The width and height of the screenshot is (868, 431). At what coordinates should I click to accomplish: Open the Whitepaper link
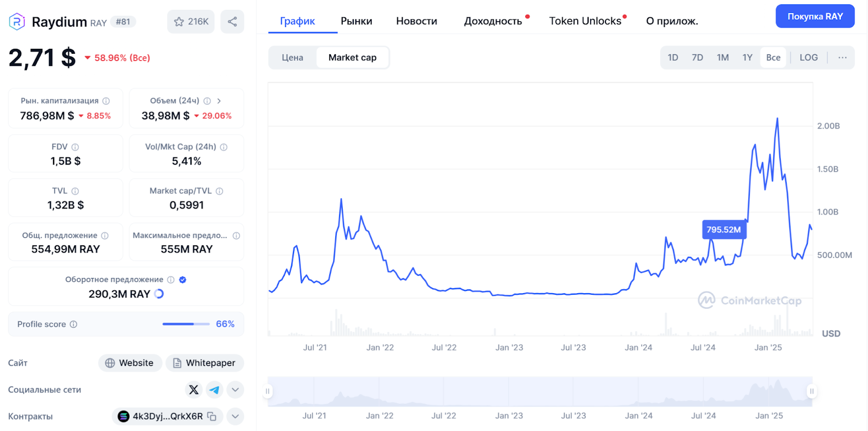(205, 363)
